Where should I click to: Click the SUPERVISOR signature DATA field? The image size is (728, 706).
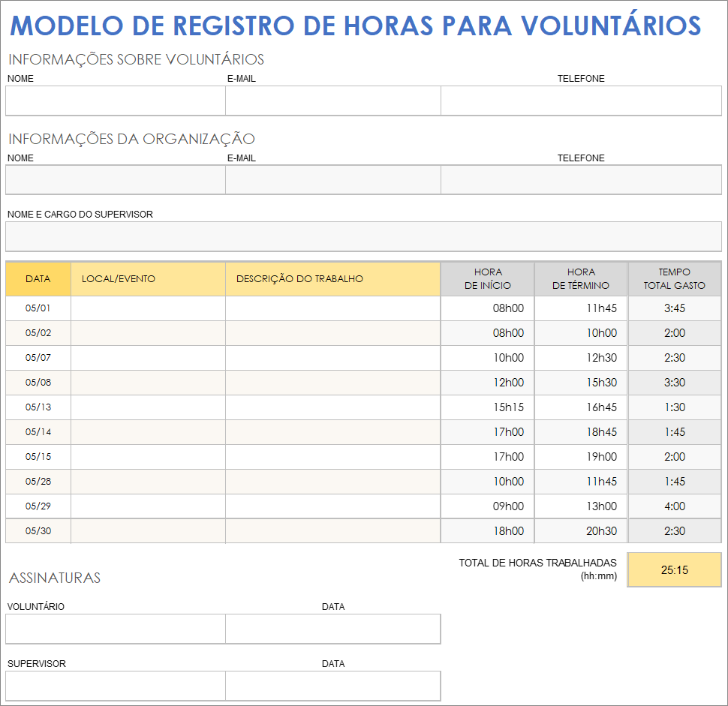click(332, 685)
